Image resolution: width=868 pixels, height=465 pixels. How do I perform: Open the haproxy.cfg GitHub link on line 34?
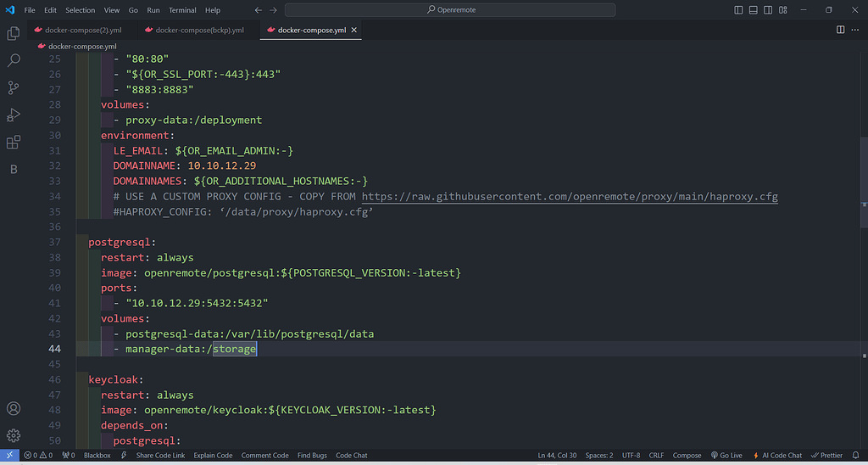(570, 197)
